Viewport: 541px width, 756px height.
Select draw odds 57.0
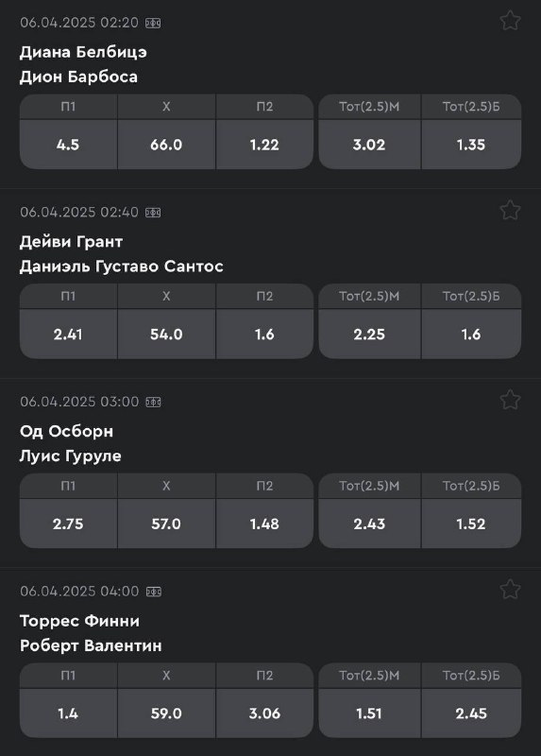[166, 524]
